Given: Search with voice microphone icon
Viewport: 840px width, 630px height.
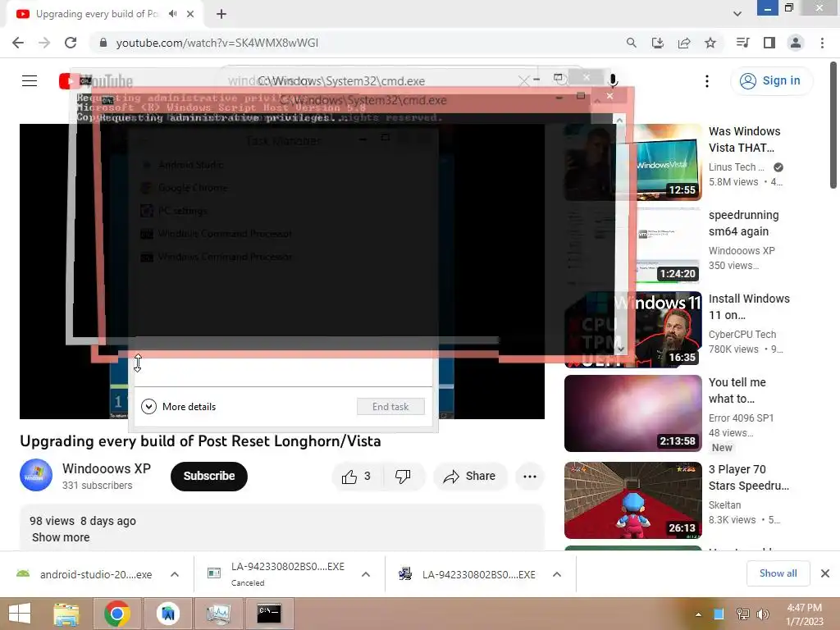Looking at the screenshot, I should click(614, 81).
